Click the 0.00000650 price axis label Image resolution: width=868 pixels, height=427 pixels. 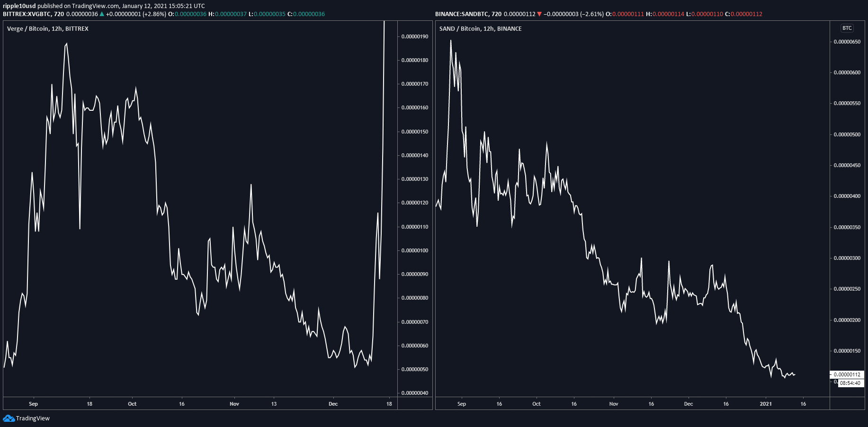847,42
